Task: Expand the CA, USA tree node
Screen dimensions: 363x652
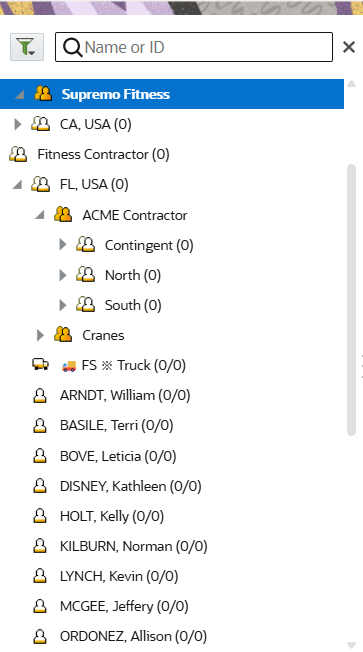Action: click(x=17, y=124)
